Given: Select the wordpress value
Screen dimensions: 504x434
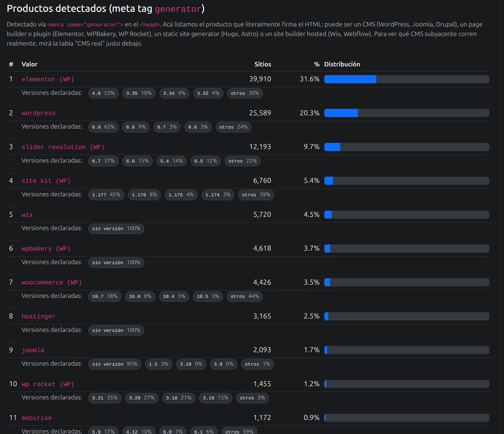Looking at the screenshot, I should [x=39, y=113].
